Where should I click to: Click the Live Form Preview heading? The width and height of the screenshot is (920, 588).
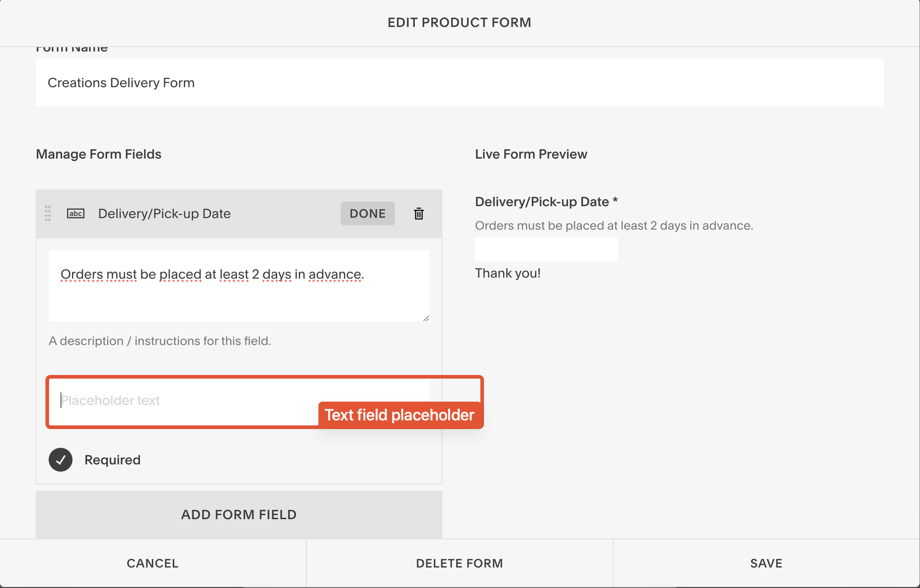tap(531, 154)
